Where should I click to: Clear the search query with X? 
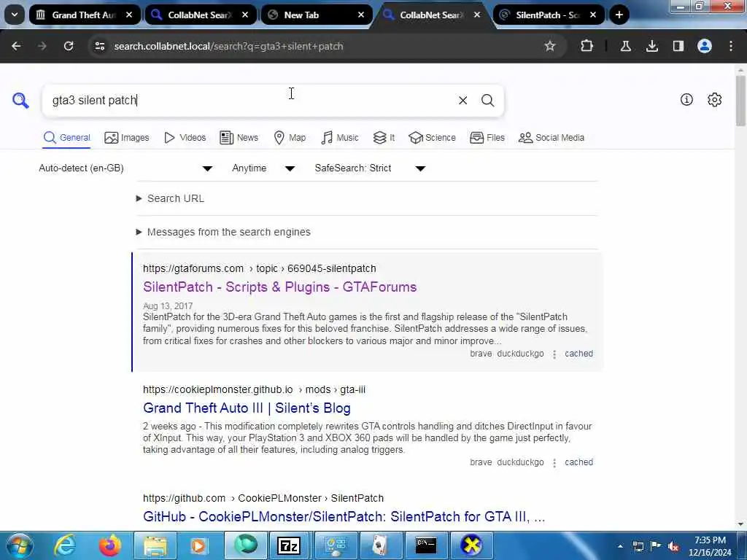[x=462, y=101]
